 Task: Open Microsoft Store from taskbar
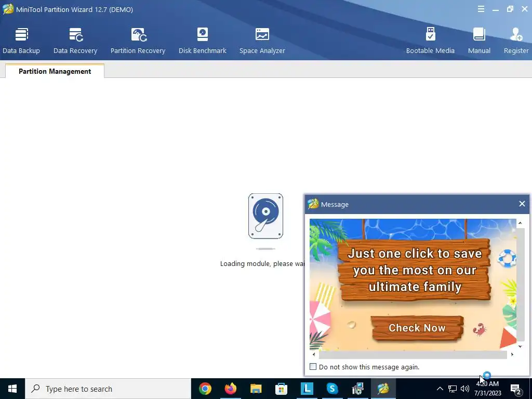point(281,389)
